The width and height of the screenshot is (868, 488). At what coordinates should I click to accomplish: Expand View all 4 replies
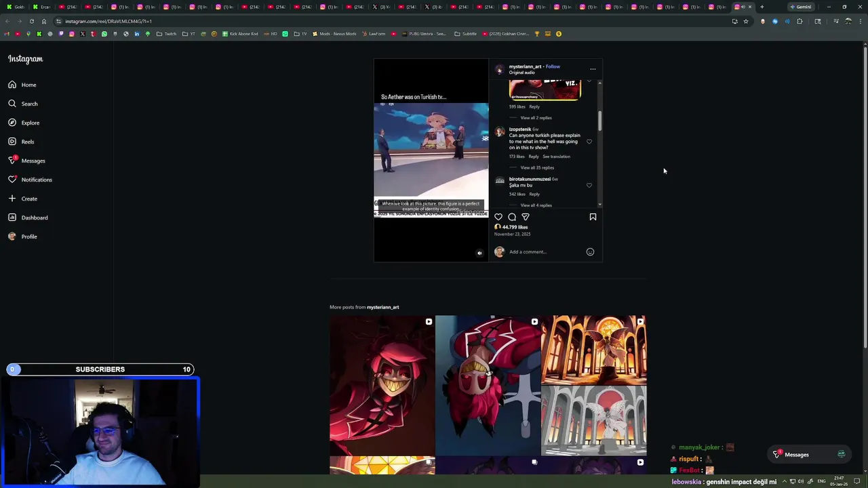pyautogui.click(x=536, y=205)
